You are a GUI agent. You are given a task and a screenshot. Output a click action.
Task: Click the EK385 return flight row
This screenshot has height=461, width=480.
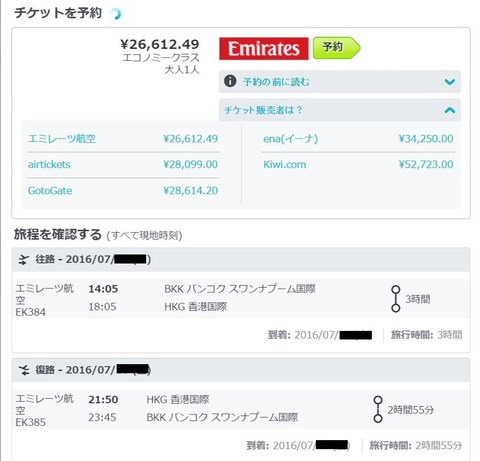pyautogui.click(x=241, y=409)
